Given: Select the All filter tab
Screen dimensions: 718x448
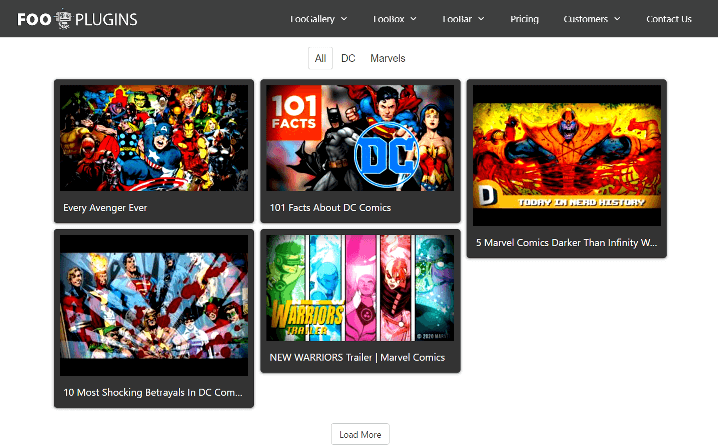Looking at the screenshot, I should pyautogui.click(x=320, y=58).
